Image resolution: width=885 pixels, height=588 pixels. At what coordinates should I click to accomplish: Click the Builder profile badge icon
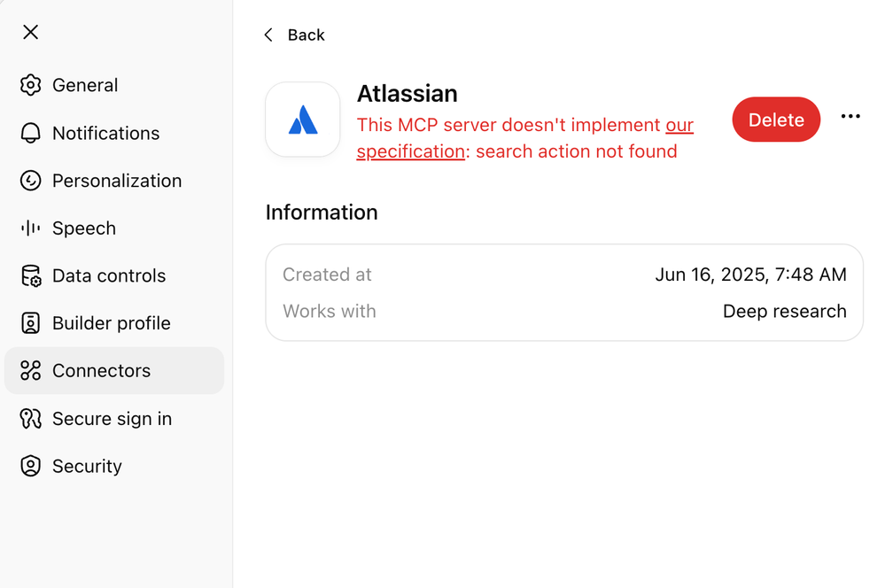coord(30,323)
